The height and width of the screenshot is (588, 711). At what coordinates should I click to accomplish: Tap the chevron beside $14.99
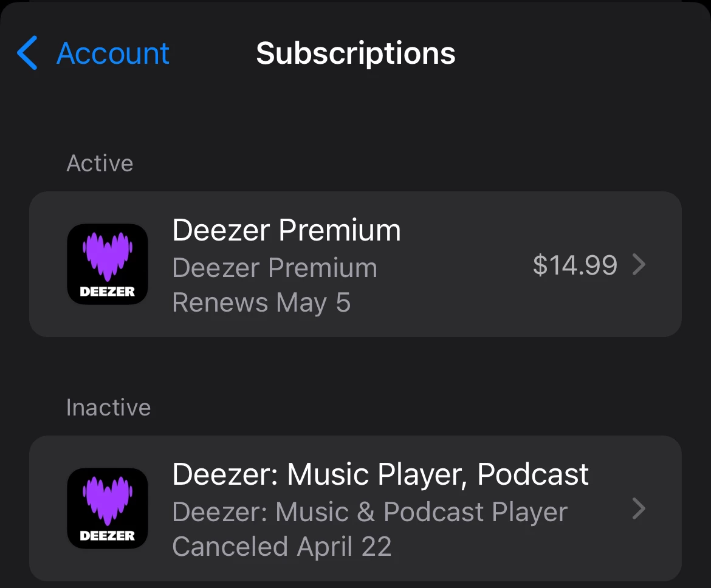(x=639, y=264)
